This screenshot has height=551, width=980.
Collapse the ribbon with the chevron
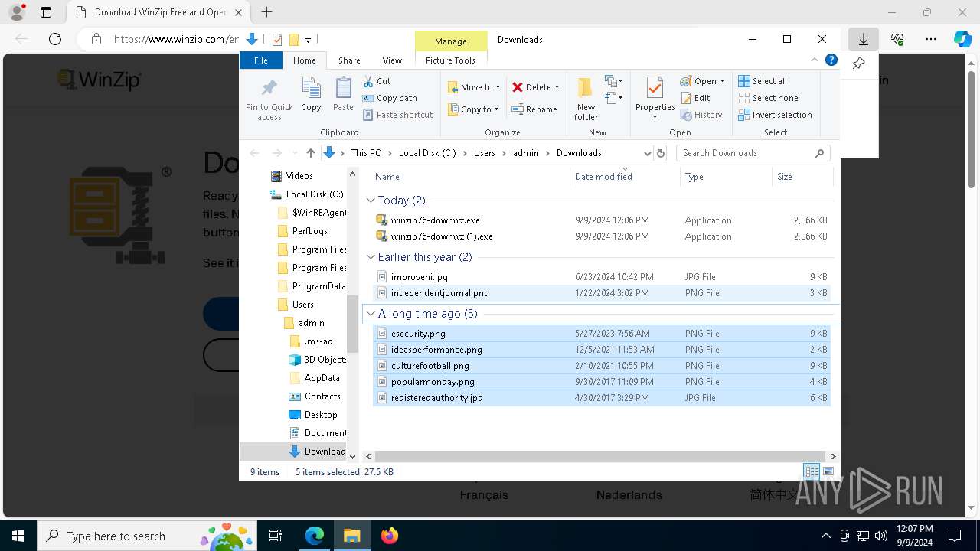(815, 60)
